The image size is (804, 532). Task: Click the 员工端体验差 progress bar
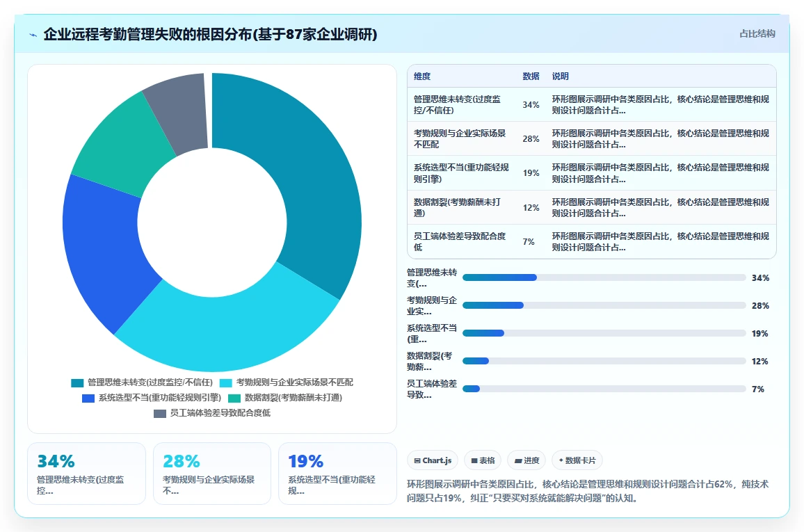click(604, 389)
